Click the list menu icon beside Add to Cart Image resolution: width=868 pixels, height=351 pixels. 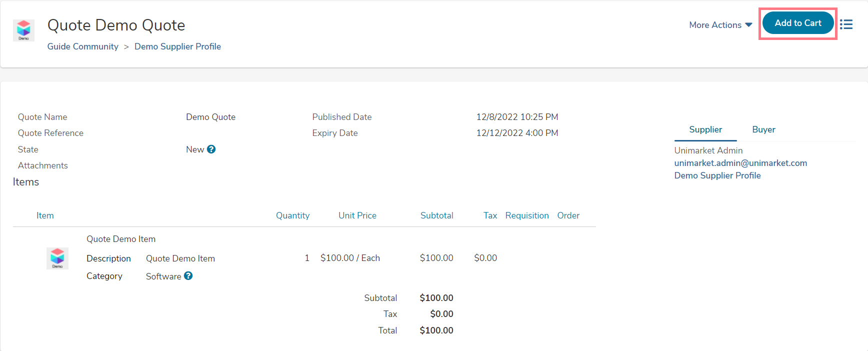846,24
